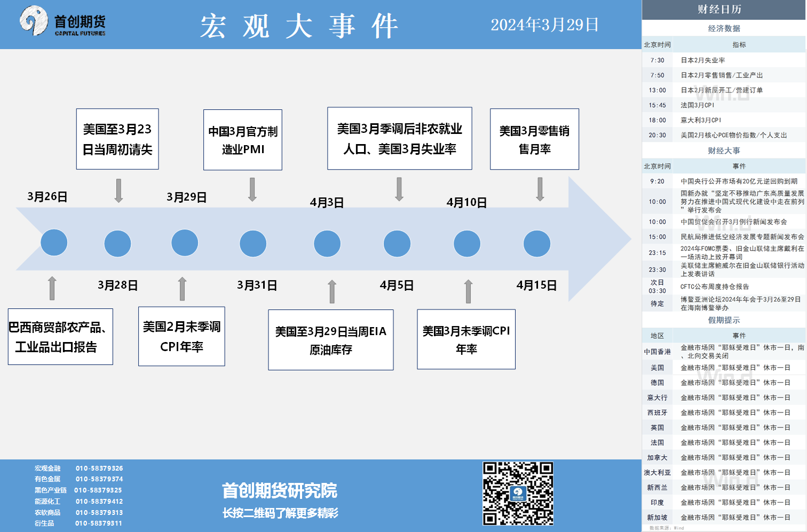
Task: Select the timeline dot for 3月26日
Action: [54, 243]
